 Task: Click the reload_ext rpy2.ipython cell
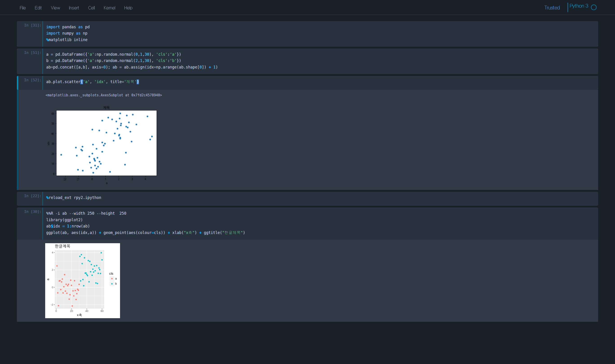pyautogui.click(x=295, y=198)
